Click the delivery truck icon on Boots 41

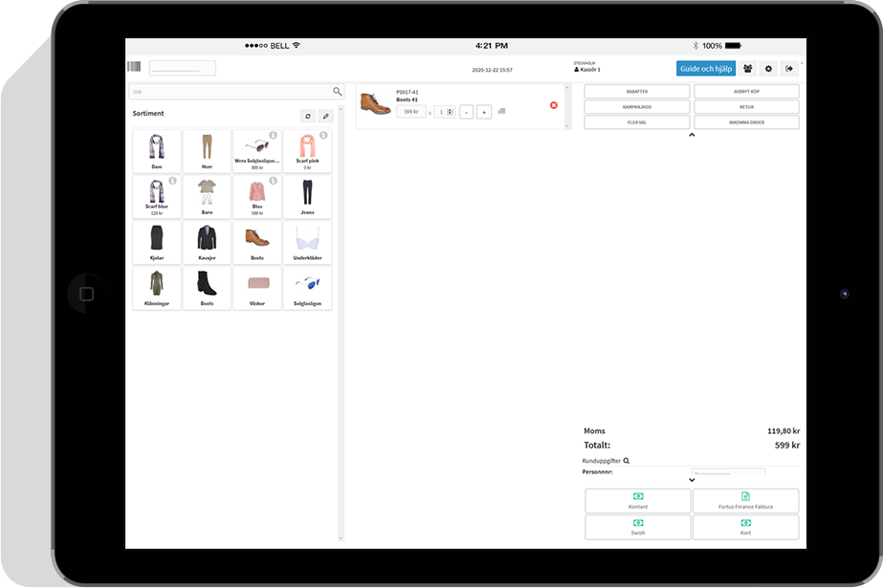502,112
